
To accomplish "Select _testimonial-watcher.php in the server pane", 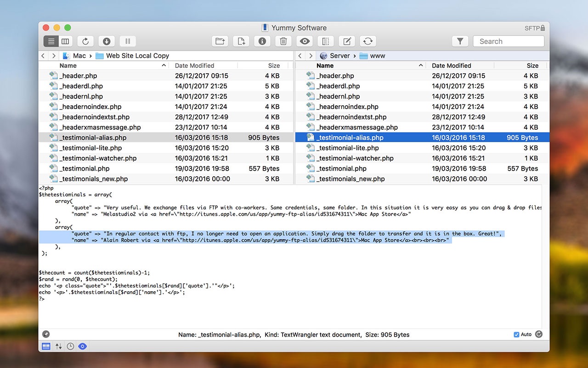I will click(x=422, y=158).
